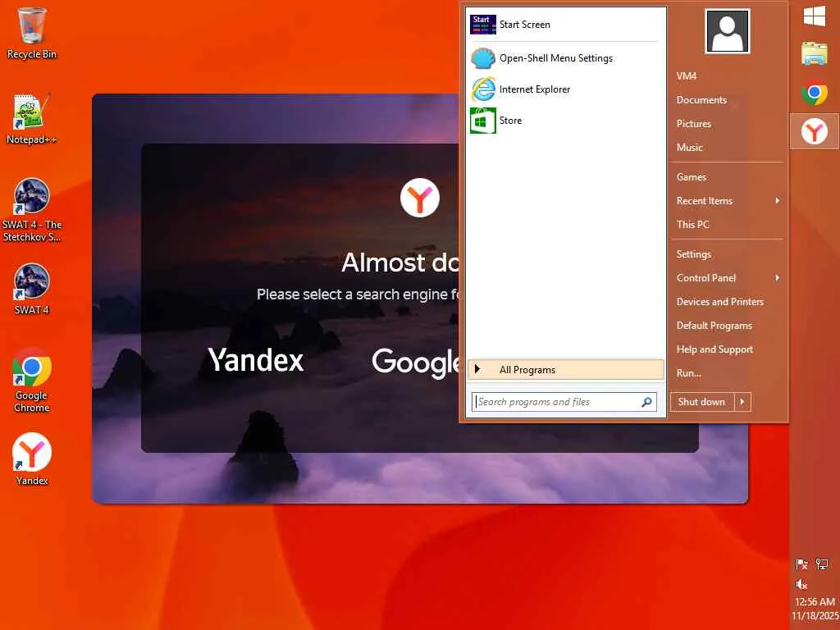Click the search magnifier icon
Screen dimensions: 840x630
pyautogui.click(x=646, y=402)
